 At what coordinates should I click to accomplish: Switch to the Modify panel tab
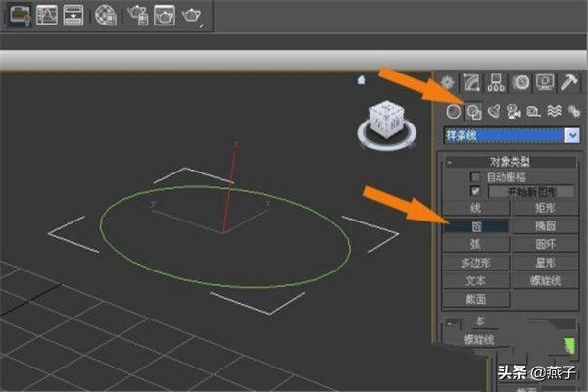click(472, 83)
